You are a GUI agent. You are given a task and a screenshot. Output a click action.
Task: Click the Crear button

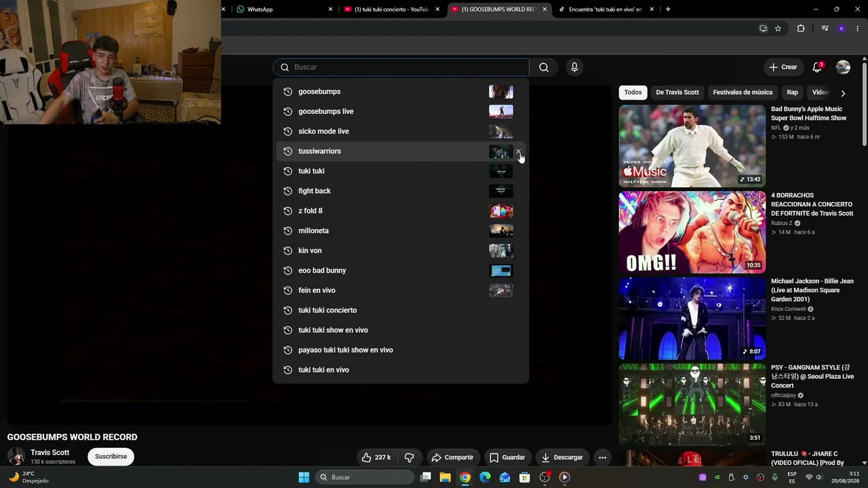coord(783,67)
